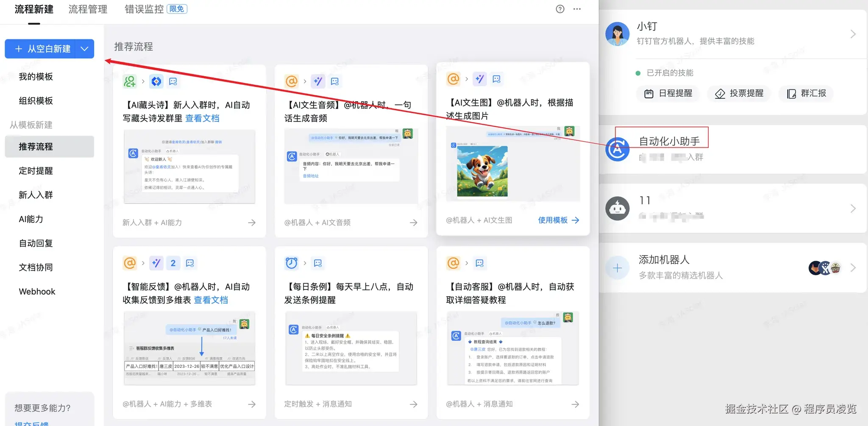Click the 【AI文生音频】 card title
The image size is (868, 426).
[348, 111]
